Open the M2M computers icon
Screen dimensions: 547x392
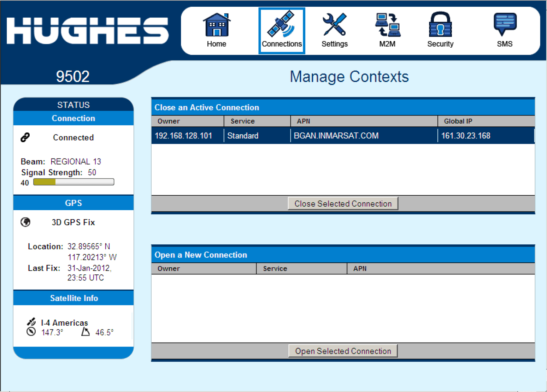tap(387, 25)
